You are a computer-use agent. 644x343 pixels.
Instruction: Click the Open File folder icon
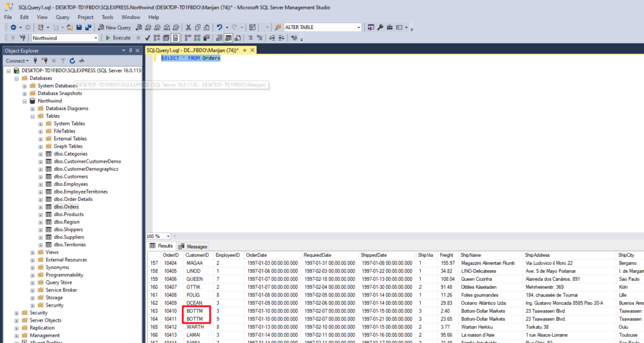point(70,28)
